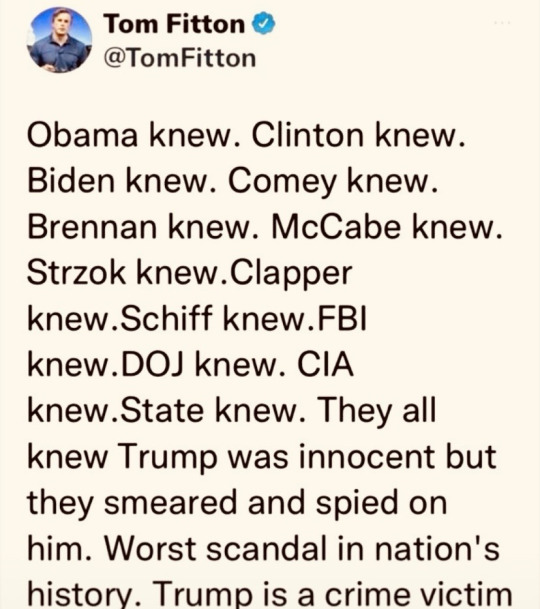This screenshot has height=609, width=540.
Task: Click the word Strzok in the tweet
Action: pos(76,273)
